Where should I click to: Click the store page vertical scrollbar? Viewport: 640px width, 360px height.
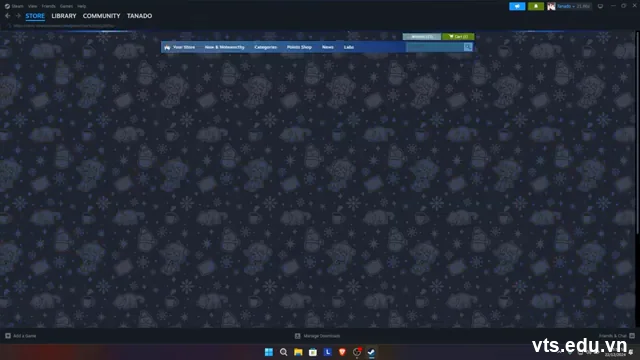[x=637, y=133]
